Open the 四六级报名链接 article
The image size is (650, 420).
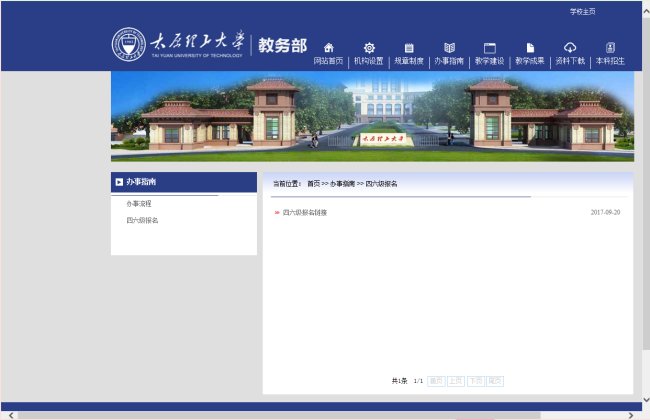[x=305, y=212]
